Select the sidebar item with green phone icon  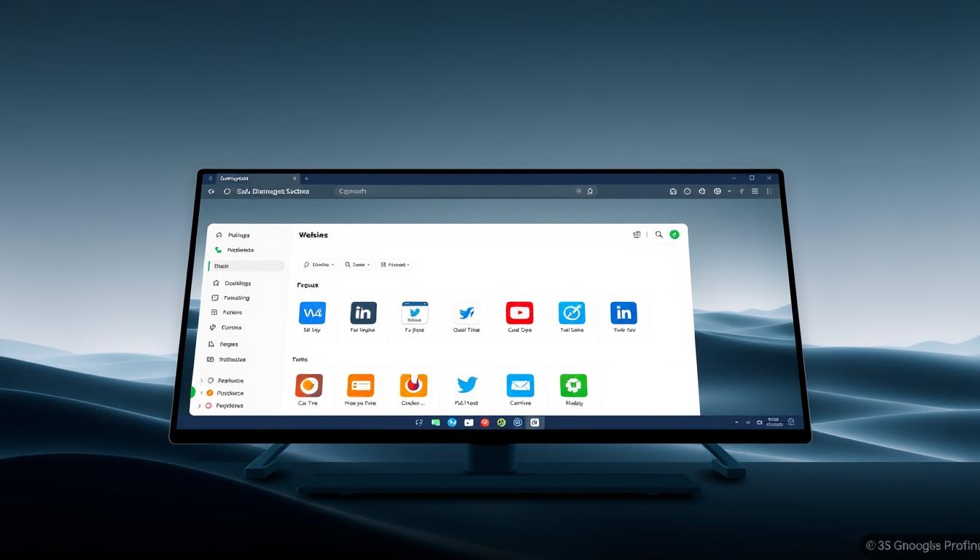[x=235, y=250]
